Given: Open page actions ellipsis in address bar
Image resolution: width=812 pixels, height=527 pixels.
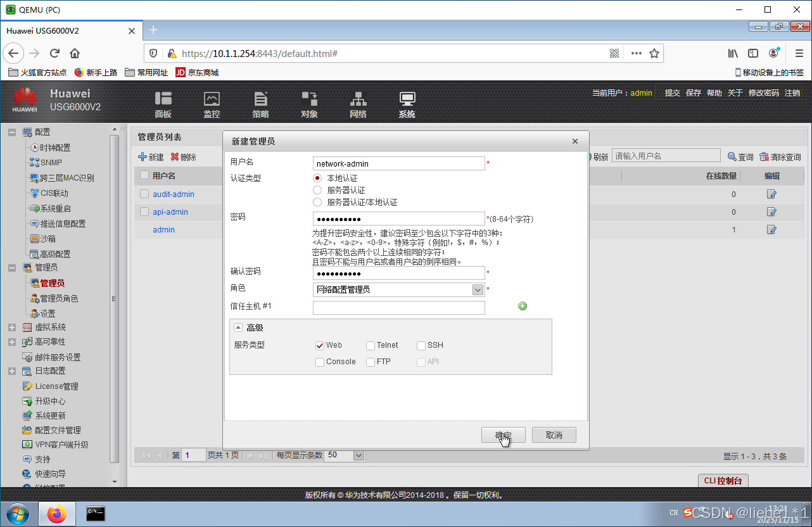Looking at the screenshot, I should [x=636, y=53].
